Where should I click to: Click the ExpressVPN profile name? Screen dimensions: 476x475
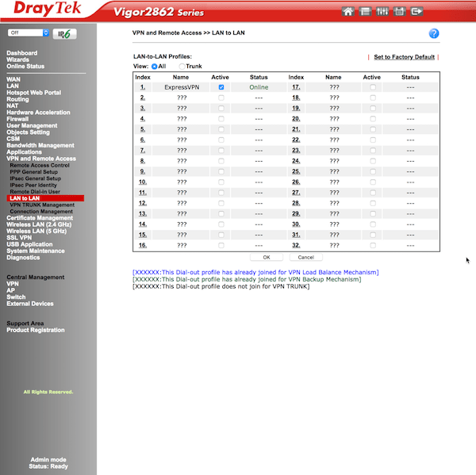(182, 87)
